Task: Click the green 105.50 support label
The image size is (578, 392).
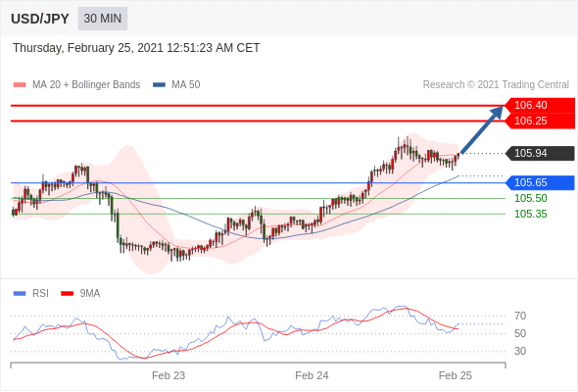Action: click(x=530, y=198)
